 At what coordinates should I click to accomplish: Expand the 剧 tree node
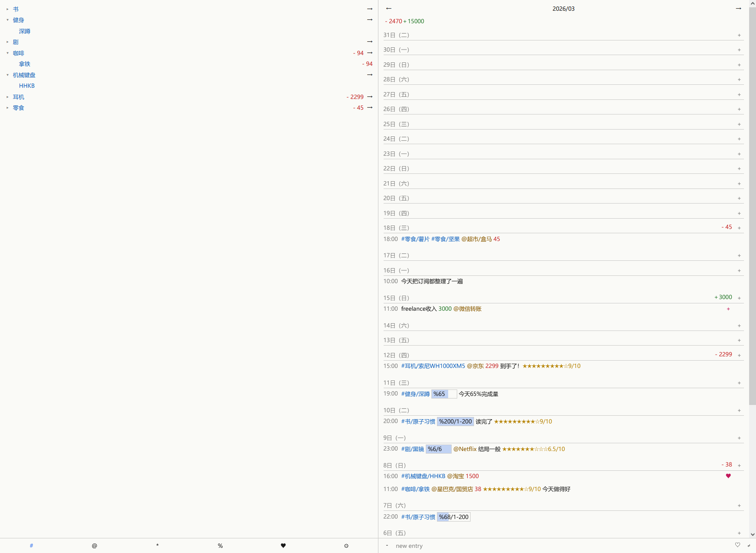(x=7, y=42)
